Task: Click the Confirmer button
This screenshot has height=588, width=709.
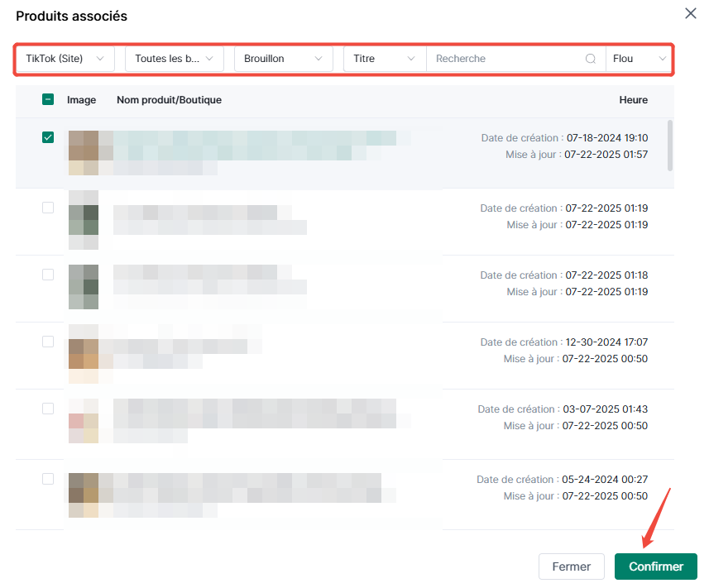Action: (656, 566)
